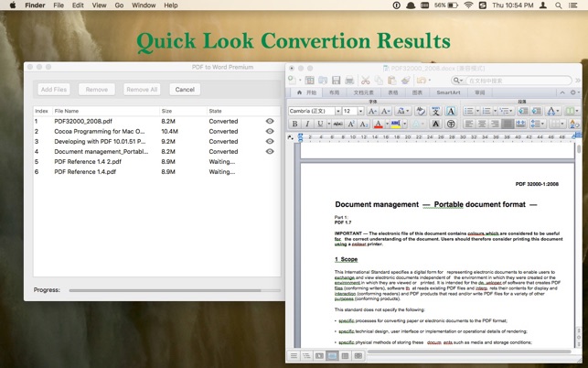Click the Strikethrough ABC icon
This screenshot has width=588, height=368.
337,124
